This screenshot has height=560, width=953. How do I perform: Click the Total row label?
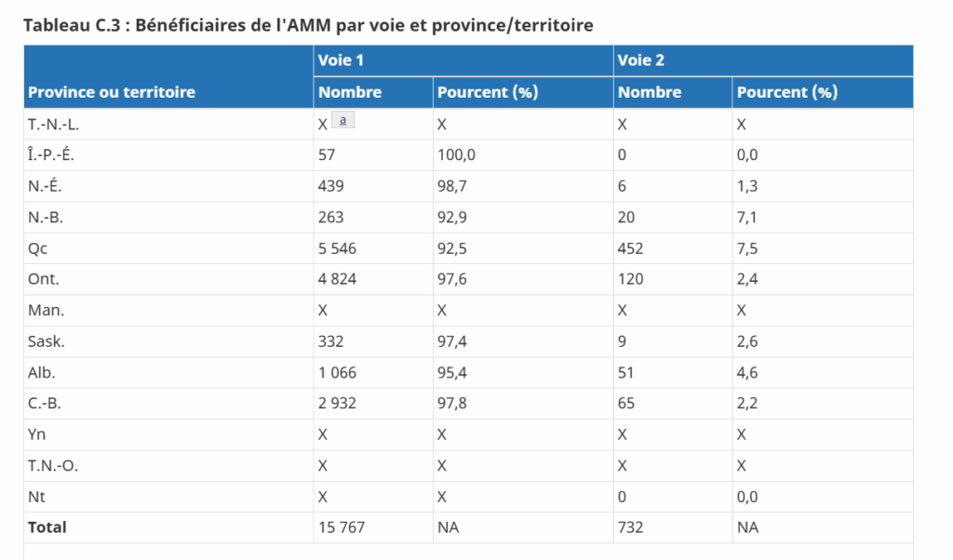(x=47, y=527)
